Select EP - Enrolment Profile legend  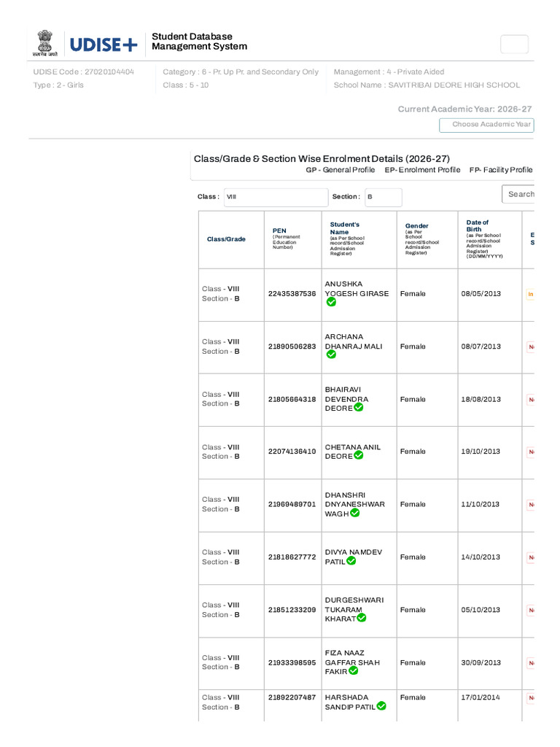(x=422, y=170)
